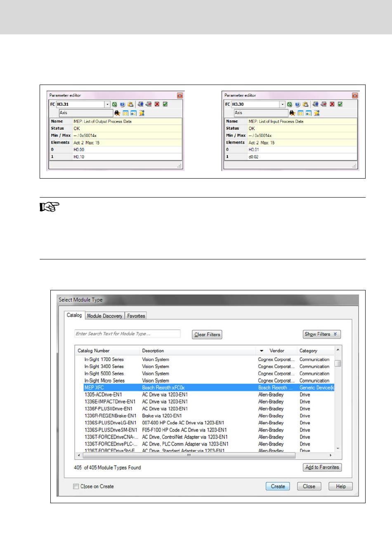Expand the Show Filters dropdown
Viewport: 392px width, 556px height.
pos(322,335)
